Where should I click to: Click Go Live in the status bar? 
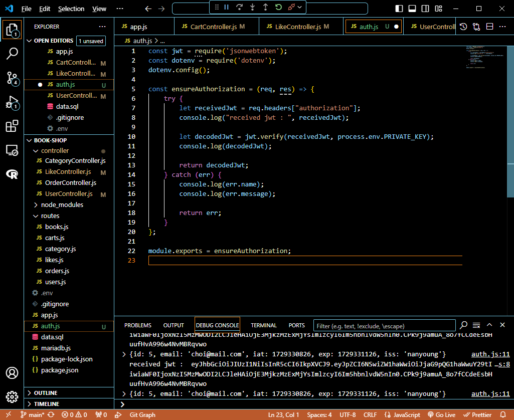[442, 415]
